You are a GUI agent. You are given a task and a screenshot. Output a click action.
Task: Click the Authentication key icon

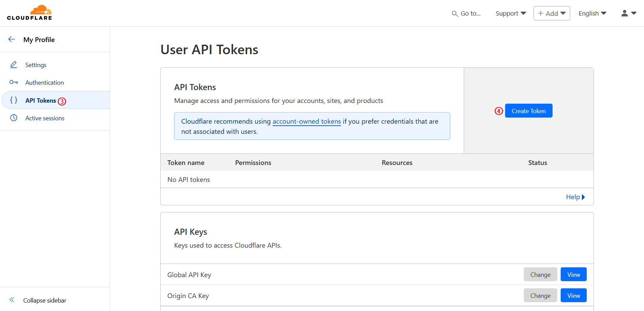14,82
